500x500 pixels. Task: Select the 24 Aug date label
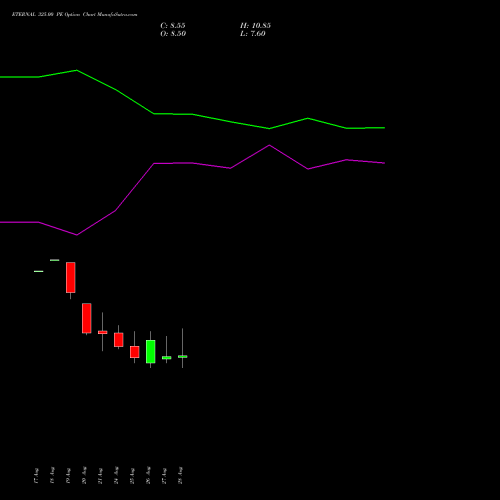[116, 475]
